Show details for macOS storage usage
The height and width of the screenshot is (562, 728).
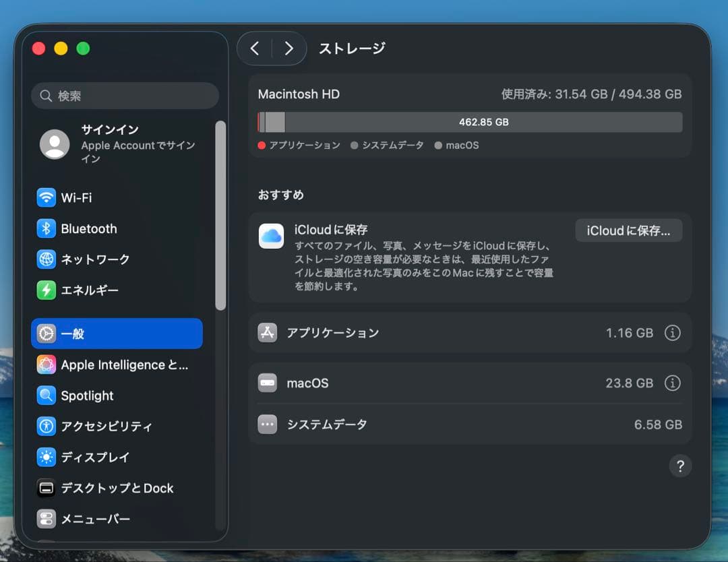coord(672,383)
